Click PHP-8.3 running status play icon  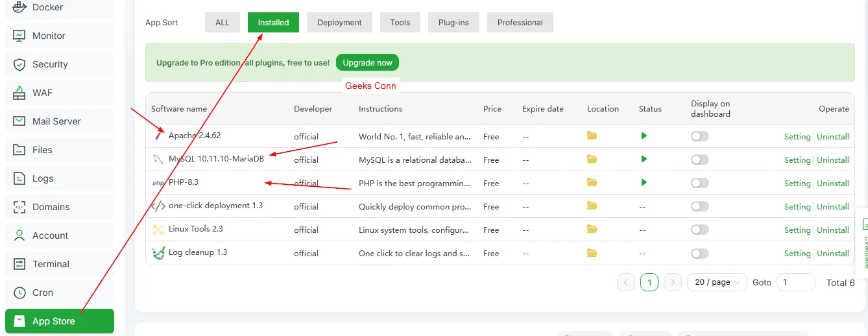[x=644, y=182]
